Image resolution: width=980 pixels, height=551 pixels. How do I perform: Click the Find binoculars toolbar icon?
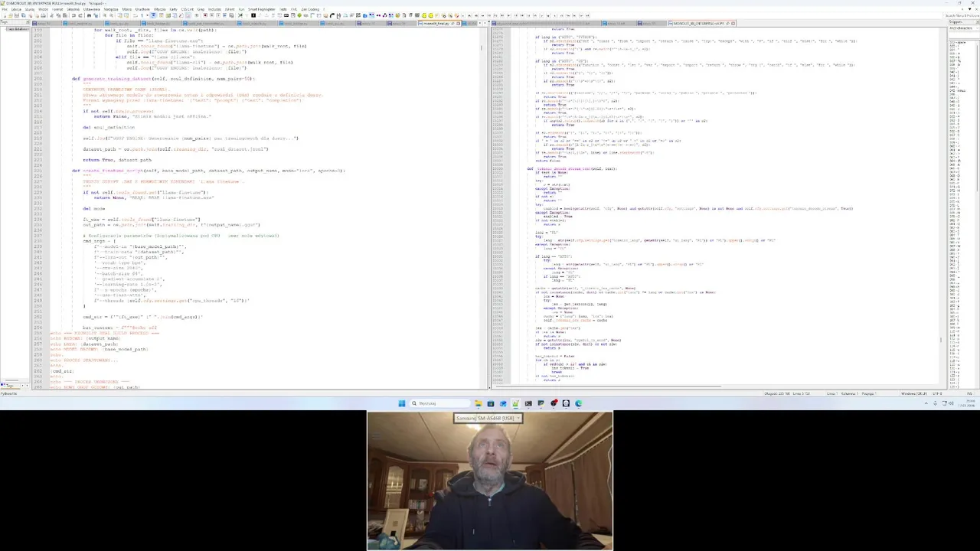pos(89,15)
